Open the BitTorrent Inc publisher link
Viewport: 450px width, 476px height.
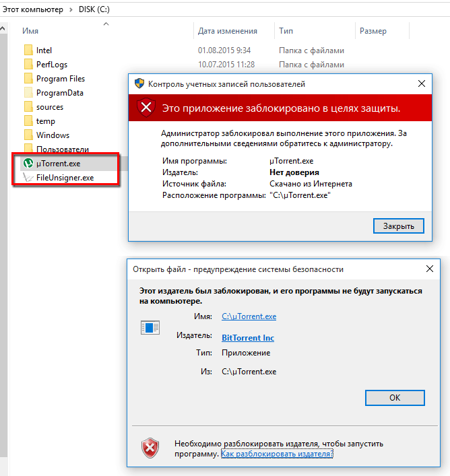pos(248,337)
